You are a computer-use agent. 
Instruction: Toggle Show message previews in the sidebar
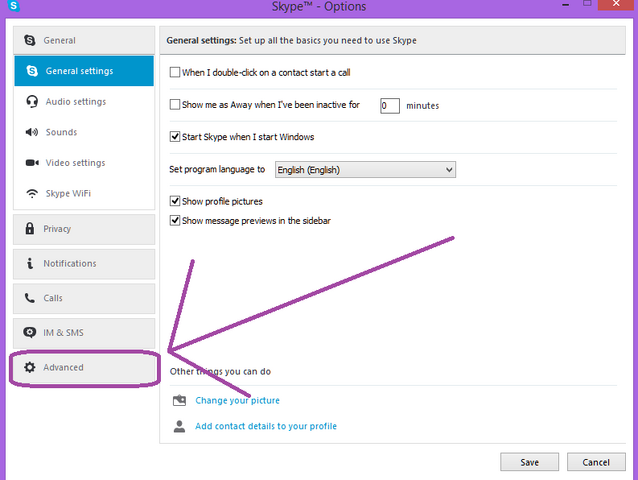(175, 220)
